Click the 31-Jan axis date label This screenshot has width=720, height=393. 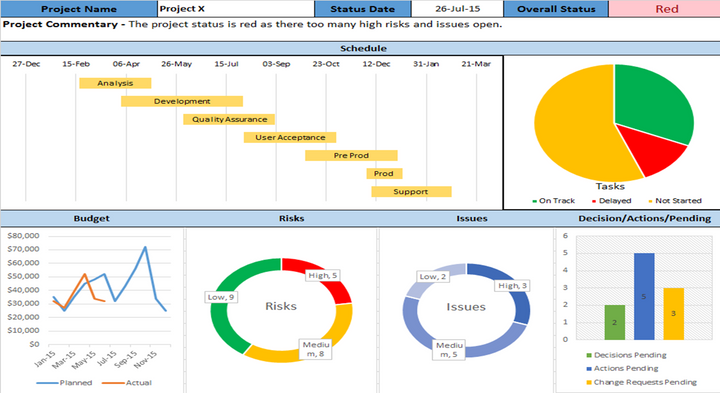click(426, 64)
